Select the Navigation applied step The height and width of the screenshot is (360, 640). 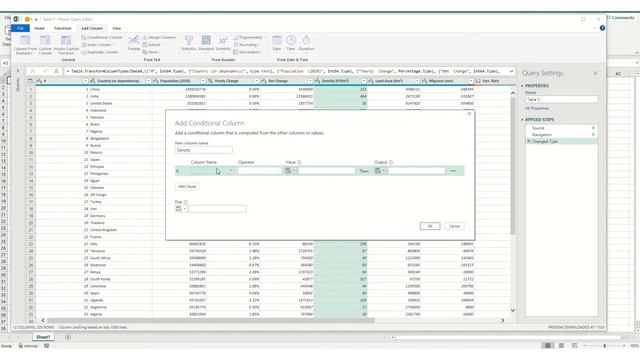[x=561, y=135]
